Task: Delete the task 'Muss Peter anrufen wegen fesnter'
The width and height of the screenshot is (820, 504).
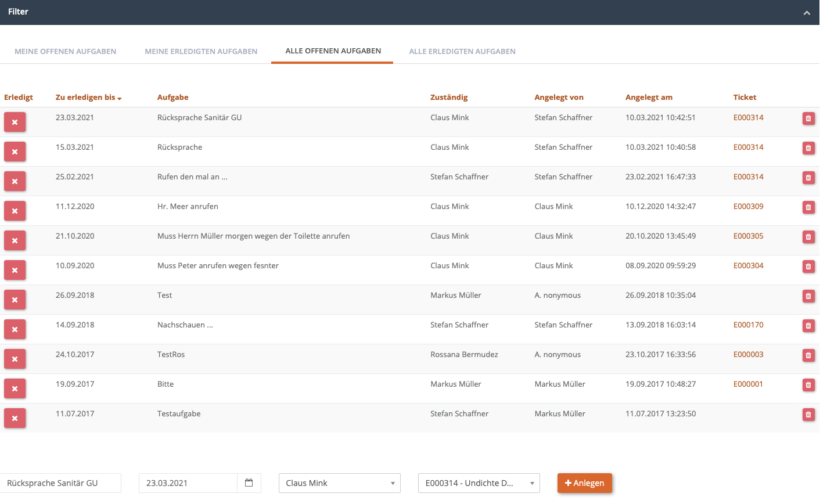Action: [808, 267]
